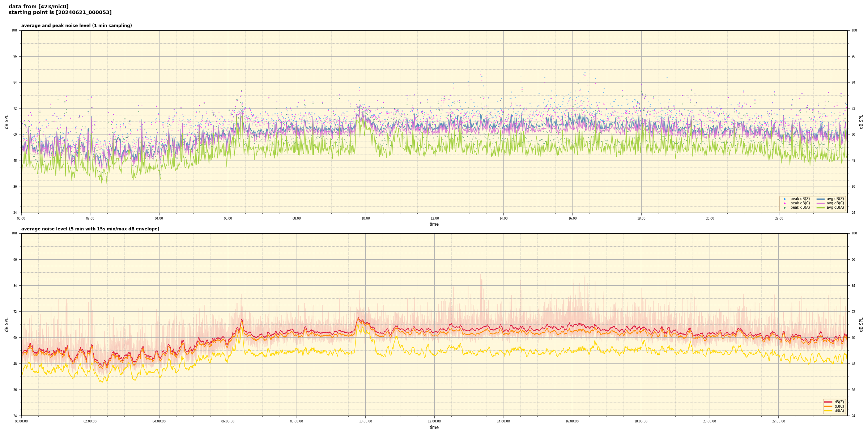868x434 pixels.
Task: Click the avg dB(Z) legend line
Action: click(x=820, y=199)
